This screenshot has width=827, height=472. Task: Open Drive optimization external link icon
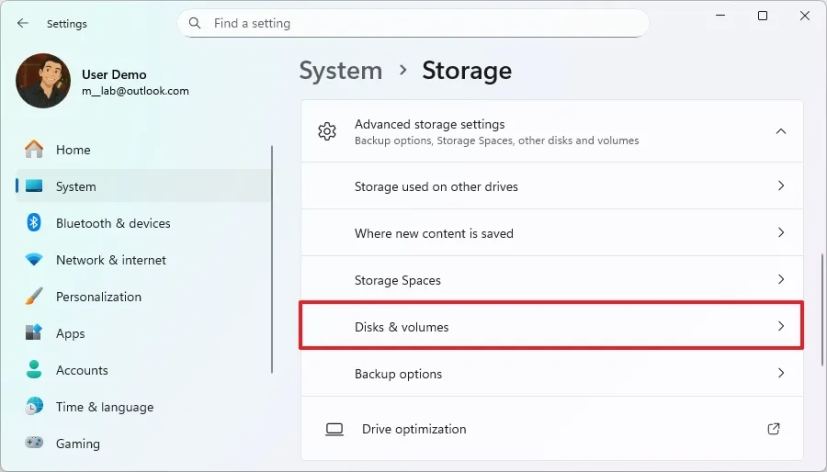[773, 429]
